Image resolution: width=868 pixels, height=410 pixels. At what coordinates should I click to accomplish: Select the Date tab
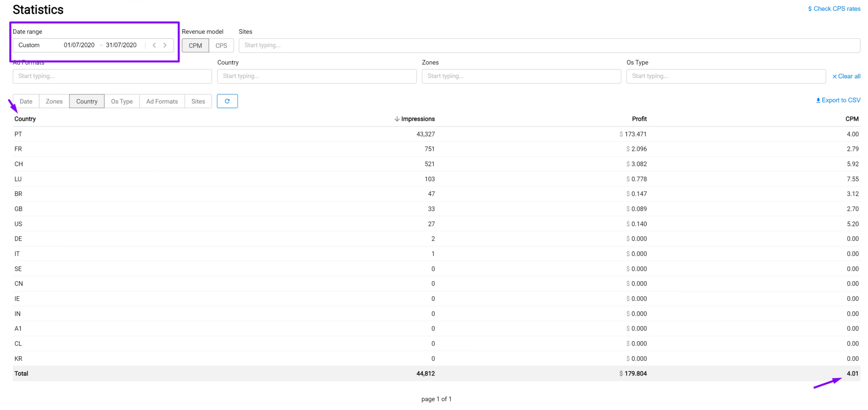pyautogui.click(x=25, y=101)
